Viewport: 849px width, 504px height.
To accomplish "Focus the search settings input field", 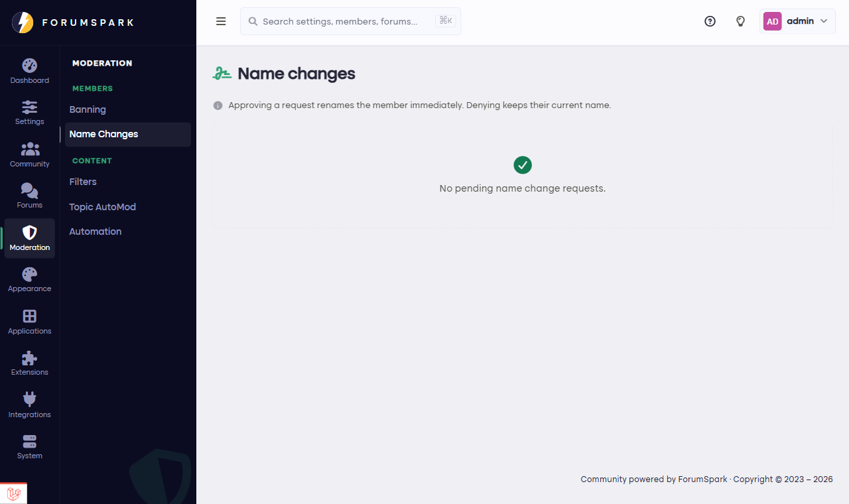I will tap(350, 21).
